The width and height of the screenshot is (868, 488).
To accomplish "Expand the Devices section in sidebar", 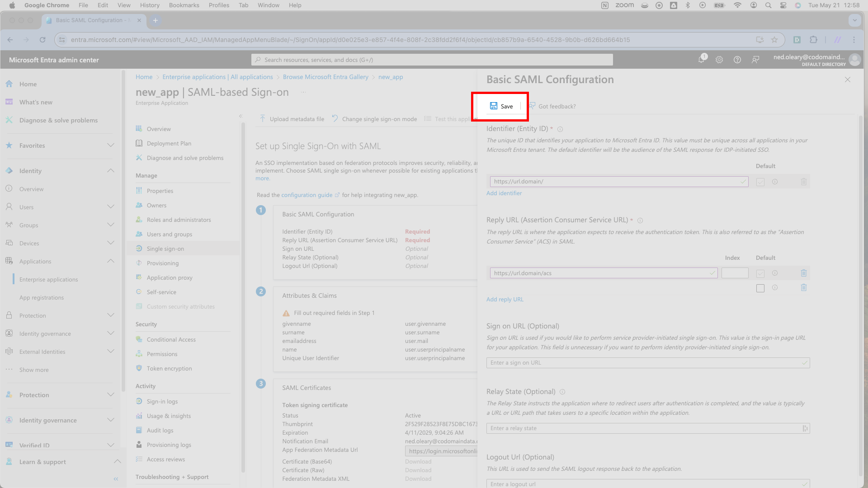I will (111, 243).
